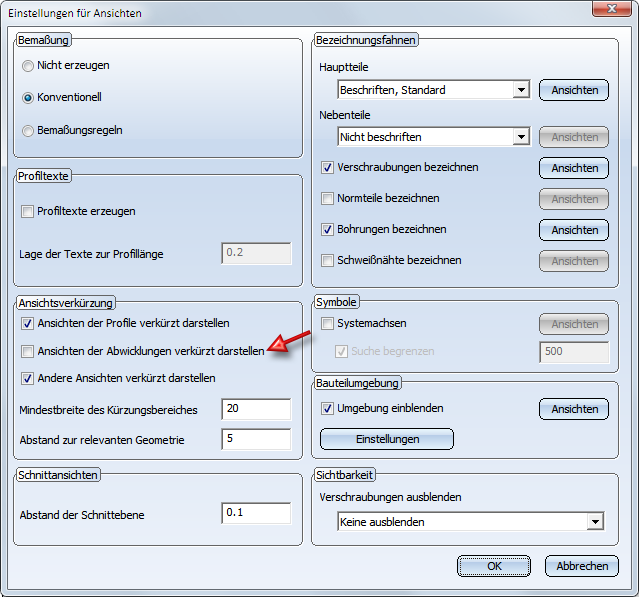Open the Nebenteile dropdown
This screenshot has height=597, width=639.
[521, 137]
